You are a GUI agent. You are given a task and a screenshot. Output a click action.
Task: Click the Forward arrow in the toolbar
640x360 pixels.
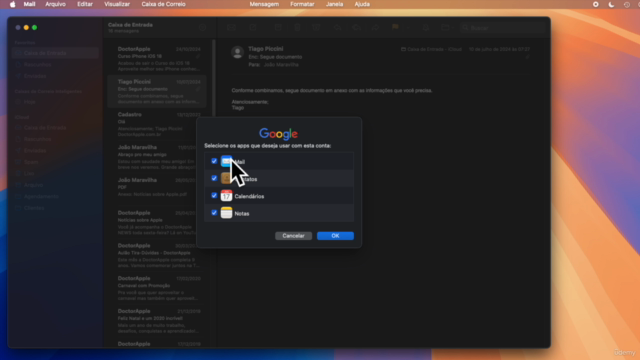[x=376, y=28]
